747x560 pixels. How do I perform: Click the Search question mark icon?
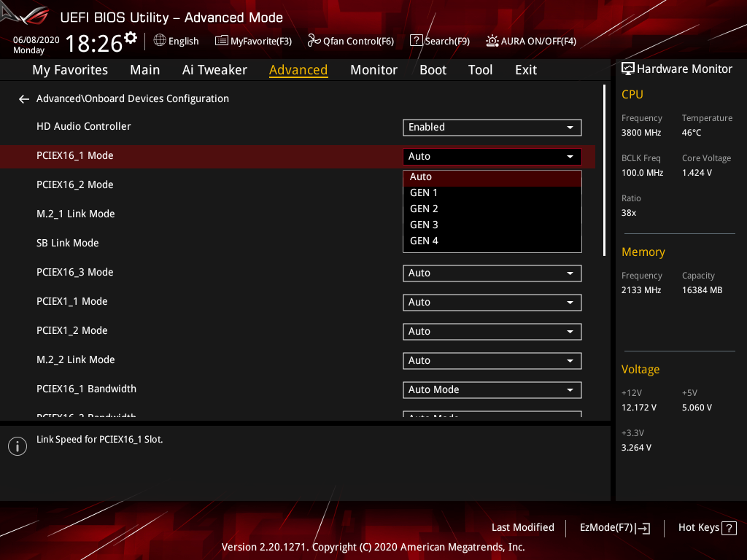click(x=416, y=41)
